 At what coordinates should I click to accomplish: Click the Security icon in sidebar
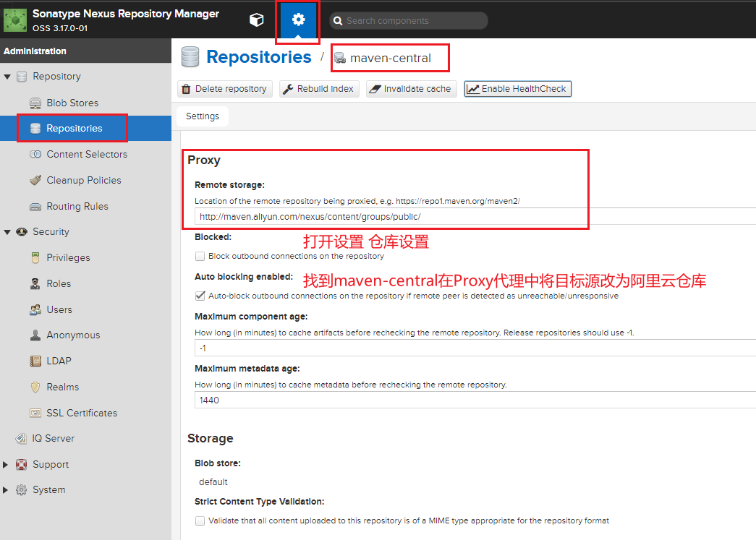(22, 232)
